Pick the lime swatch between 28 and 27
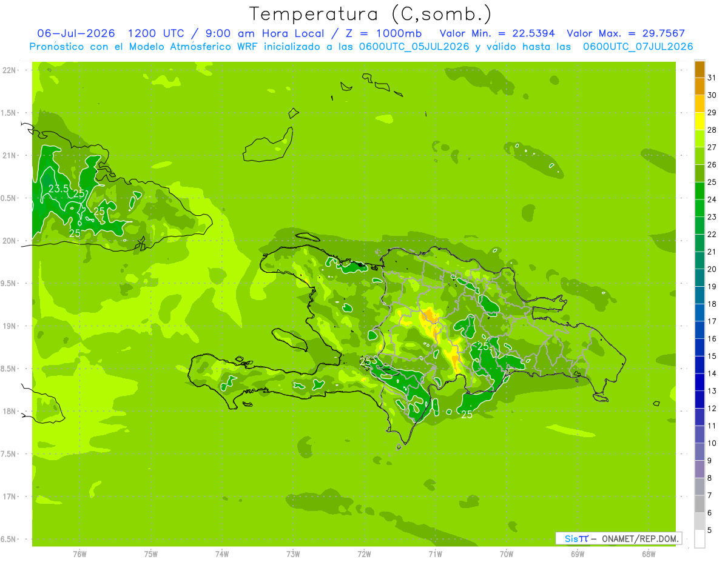728x562 pixels. click(699, 138)
